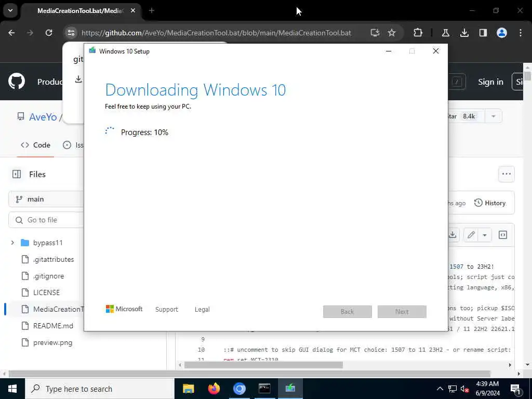This screenshot has width=532, height=399.
Task: Reload the GitHub page
Action: (x=49, y=33)
